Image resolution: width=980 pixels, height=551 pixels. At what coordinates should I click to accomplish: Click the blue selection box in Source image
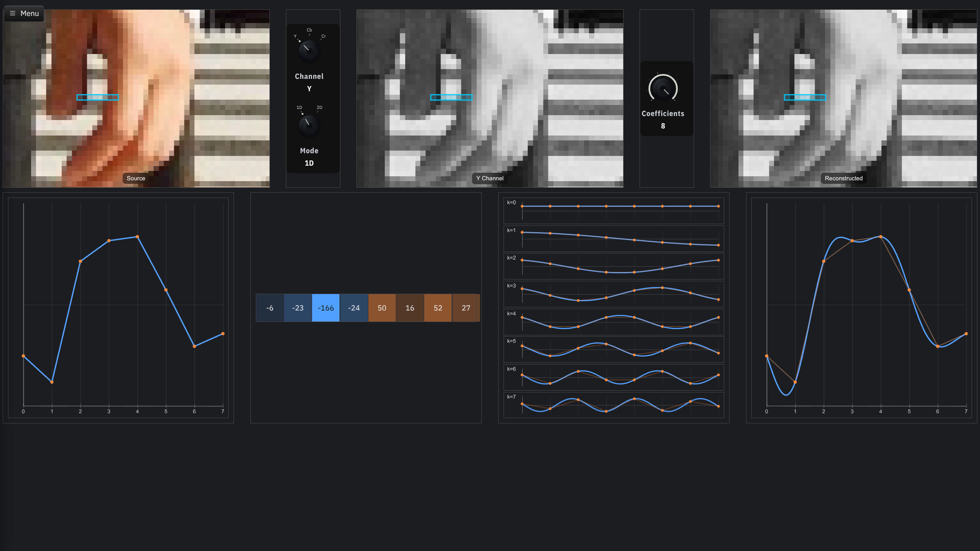[x=98, y=97]
